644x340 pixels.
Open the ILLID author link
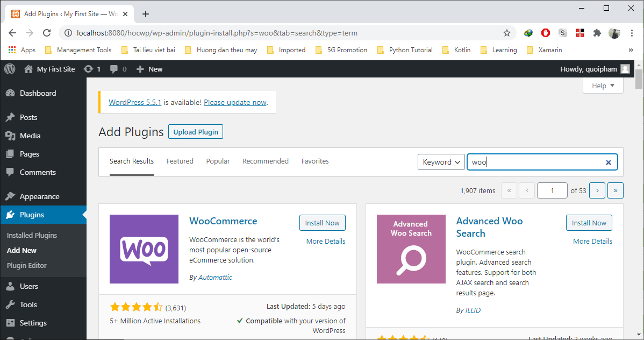[473, 310]
